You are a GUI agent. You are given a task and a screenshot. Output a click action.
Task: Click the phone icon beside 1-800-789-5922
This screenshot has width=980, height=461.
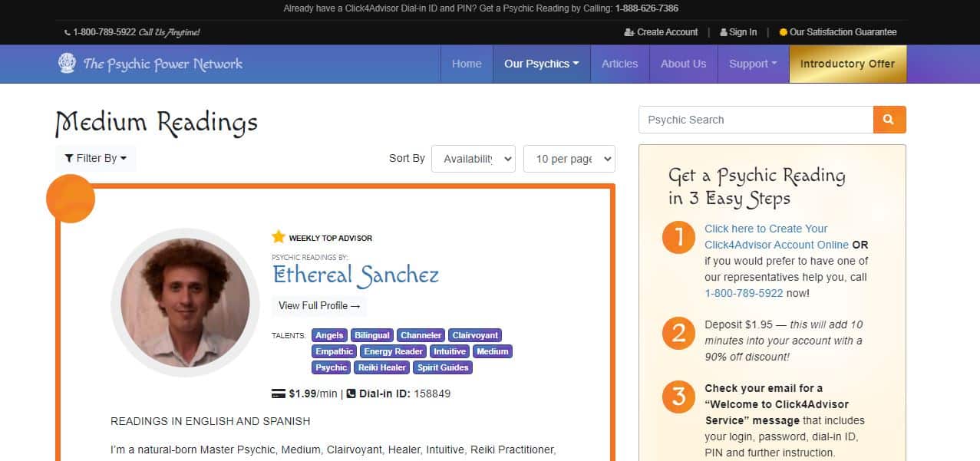68,32
